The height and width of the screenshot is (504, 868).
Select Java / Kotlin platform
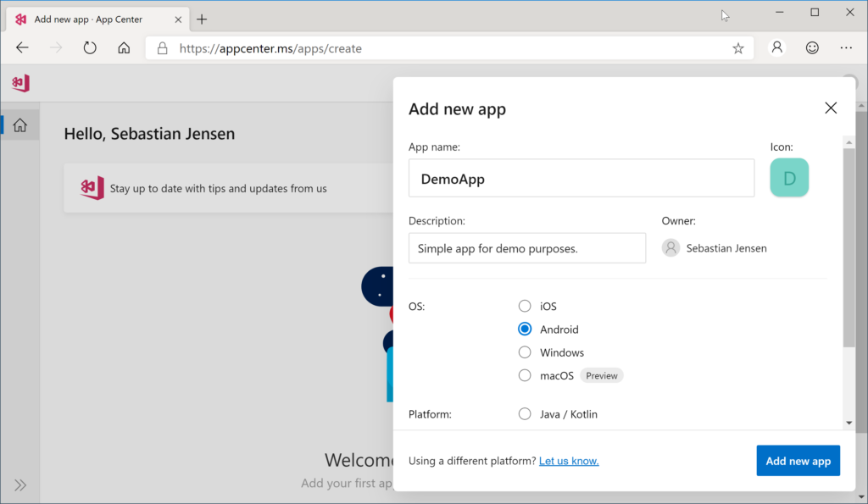[525, 414]
